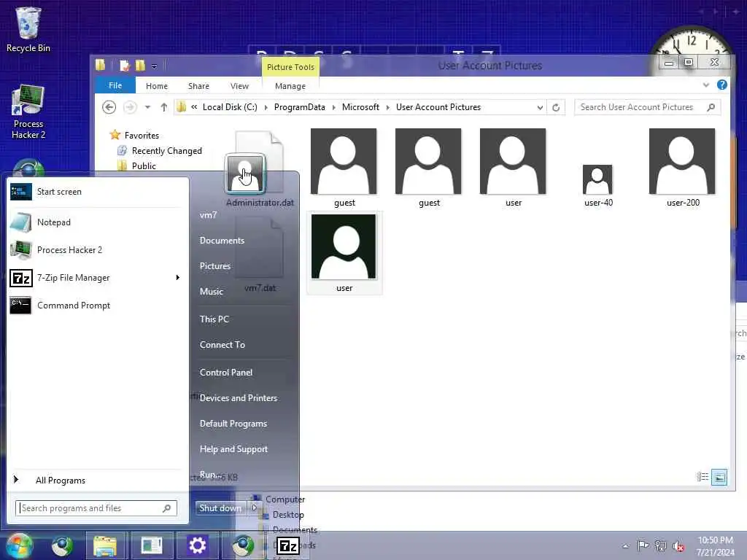This screenshot has height=560, width=747.
Task: Refresh the User Account Pictures folder
Action: (555, 107)
